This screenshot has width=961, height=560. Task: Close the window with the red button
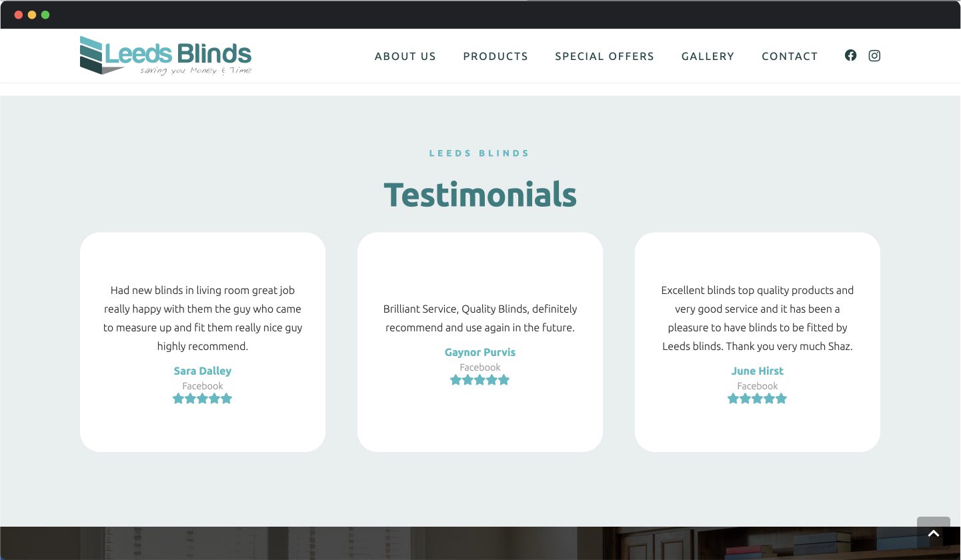pos(18,15)
